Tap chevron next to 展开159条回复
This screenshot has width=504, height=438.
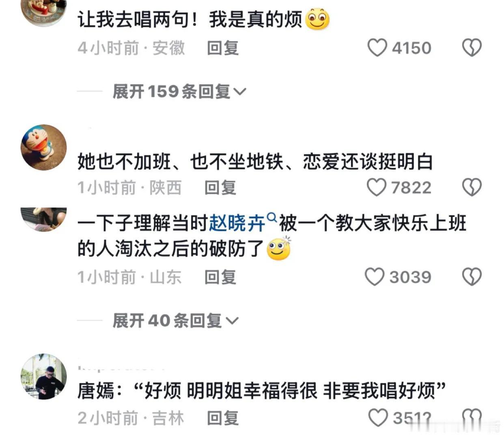[x=240, y=92]
